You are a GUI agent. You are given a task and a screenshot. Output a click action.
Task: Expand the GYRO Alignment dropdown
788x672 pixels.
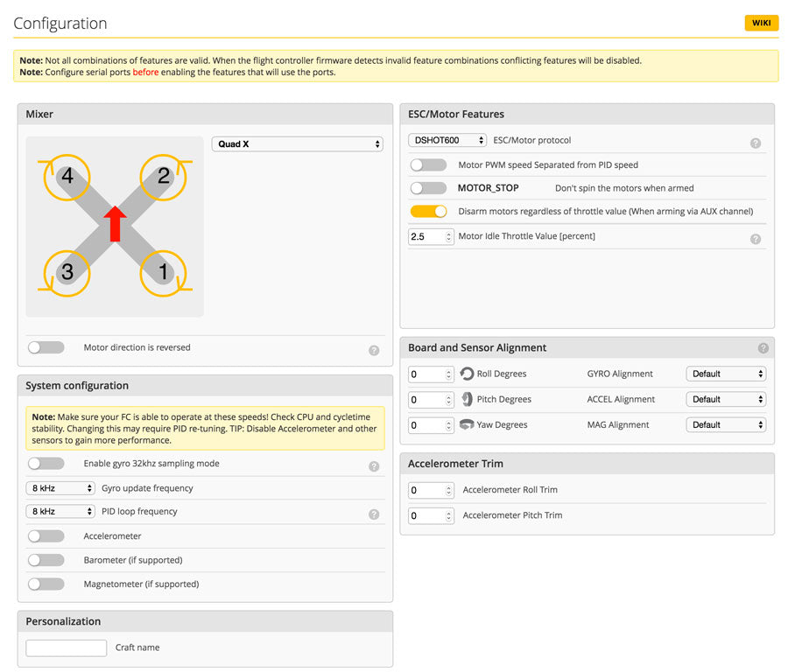click(x=726, y=374)
